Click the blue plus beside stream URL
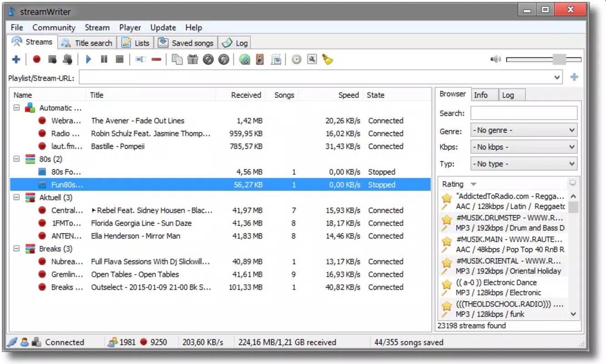Image resolution: width=606 pixels, height=364 pixels. click(574, 77)
